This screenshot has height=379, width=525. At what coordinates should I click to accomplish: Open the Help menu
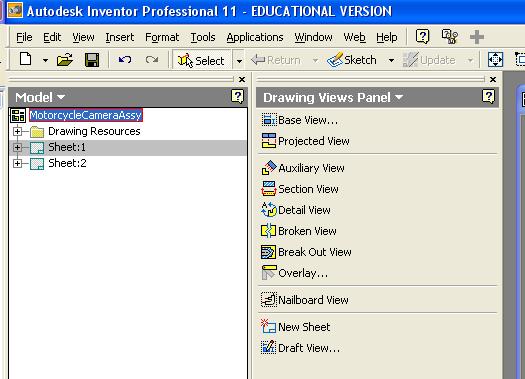tap(386, 37)
